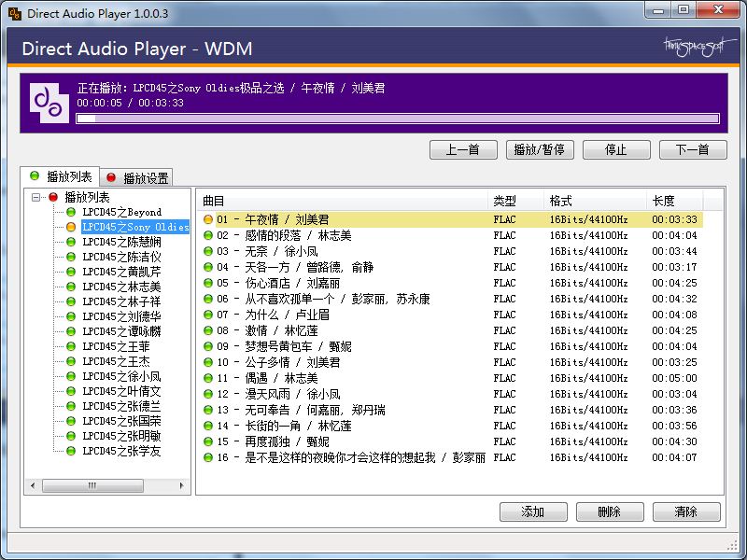Collapse the 播放列表 root tree node
The image size is (747, 560).
coord(35,197)
